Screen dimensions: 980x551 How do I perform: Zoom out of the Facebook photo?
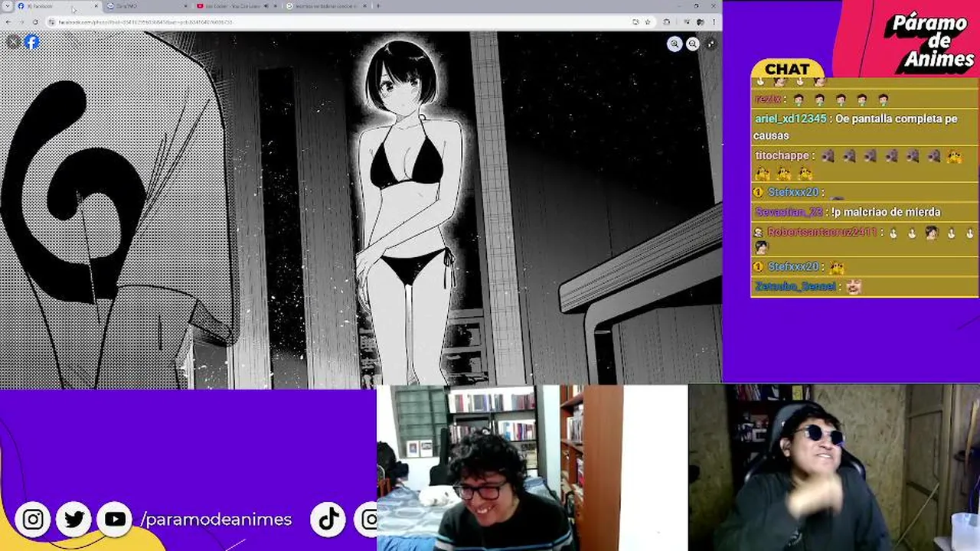click(693, 44)
